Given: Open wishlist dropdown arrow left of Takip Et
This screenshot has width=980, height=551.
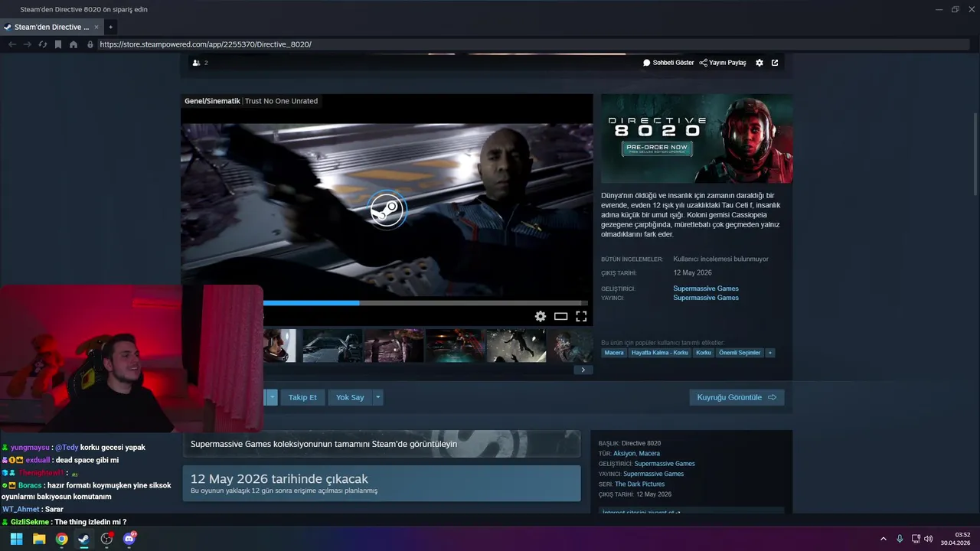Looking at the screenshot, I should (272, 397).
